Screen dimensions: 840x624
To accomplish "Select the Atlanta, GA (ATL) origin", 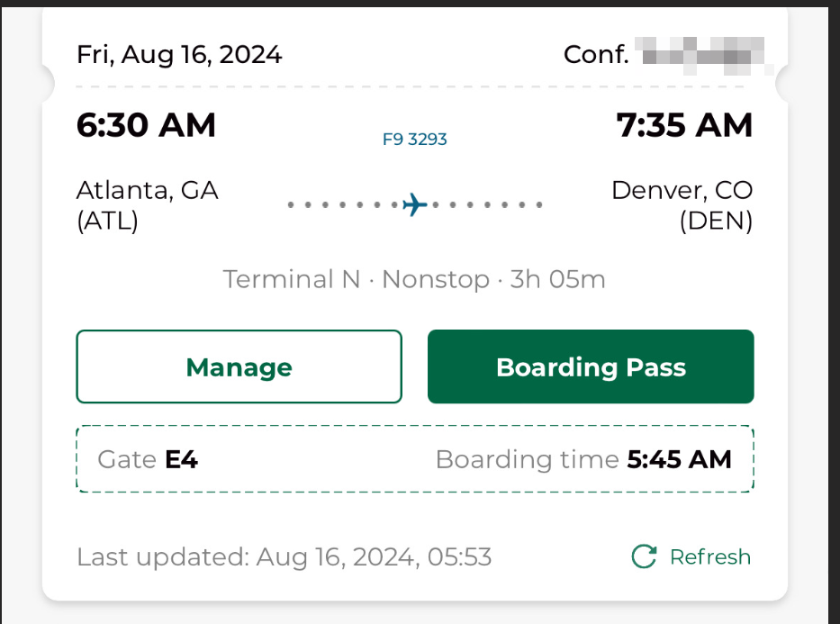I will (148, 205).
